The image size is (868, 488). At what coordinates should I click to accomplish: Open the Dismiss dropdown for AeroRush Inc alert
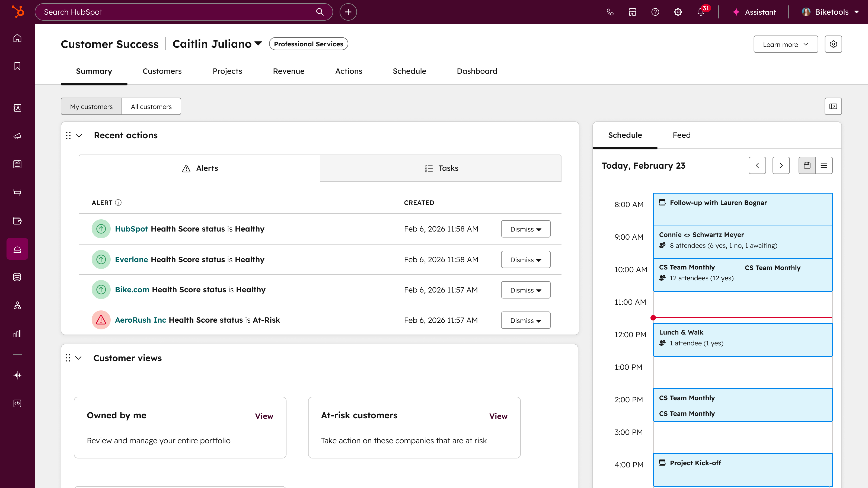point(525,320)
